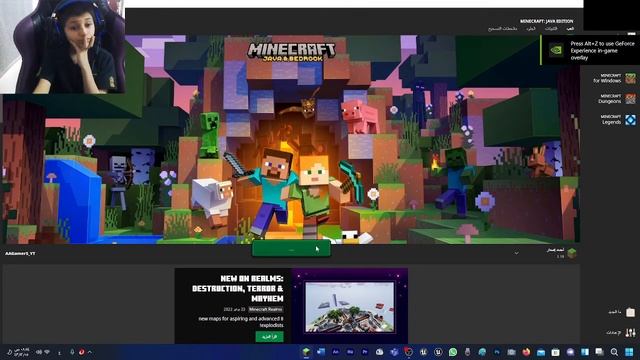Click the 'Minecraft Realms' tag label
640x360 pixels.
[x=266, y=309]
